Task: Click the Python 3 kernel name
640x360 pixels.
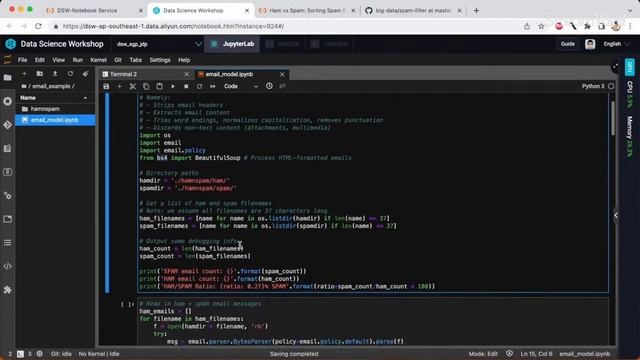Action: point(593,86)
